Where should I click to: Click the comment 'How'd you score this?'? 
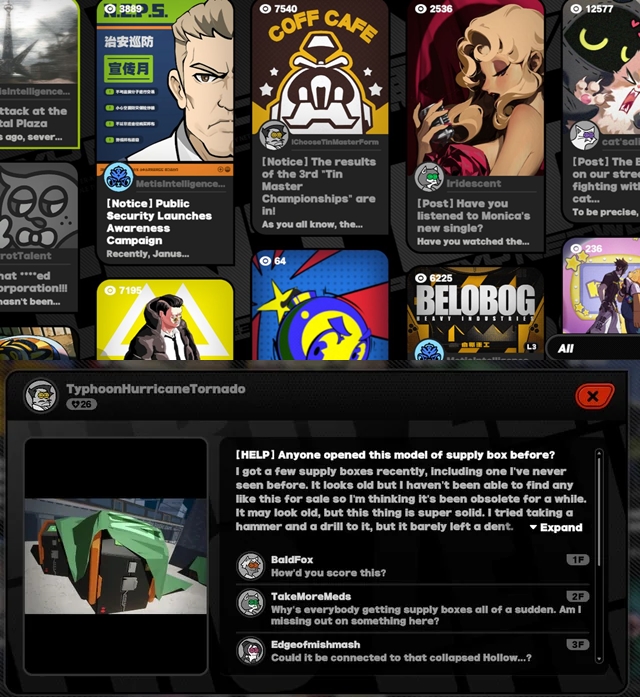(x=328, y=573)
